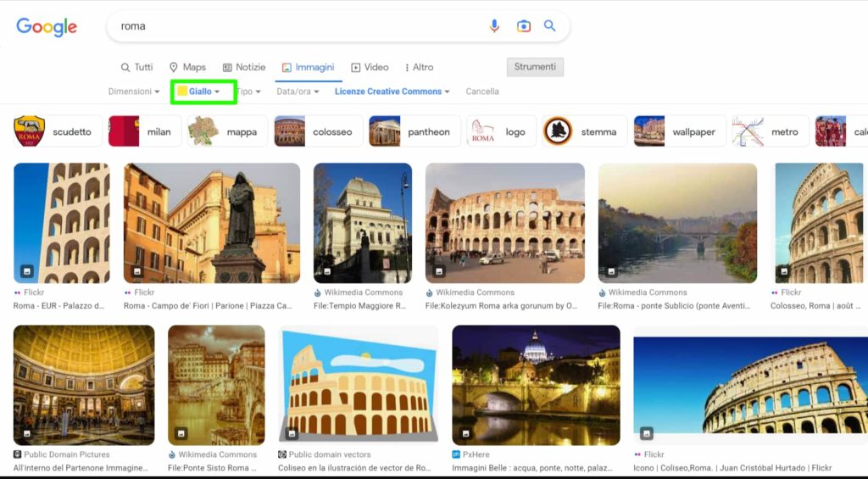868x479 pixels.
Task: Click license badge icon on PxHere night image
Action: pyautogui.click(x=465, y=433)
